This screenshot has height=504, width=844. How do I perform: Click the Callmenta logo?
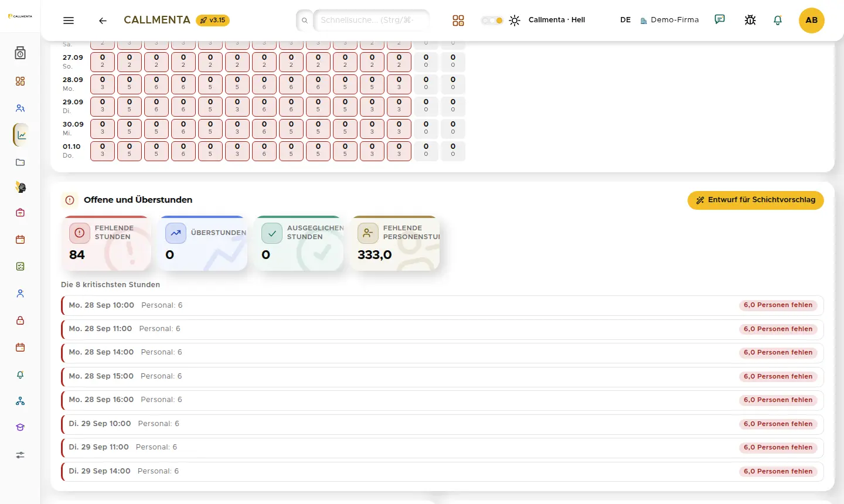click(x=20, y=16)
